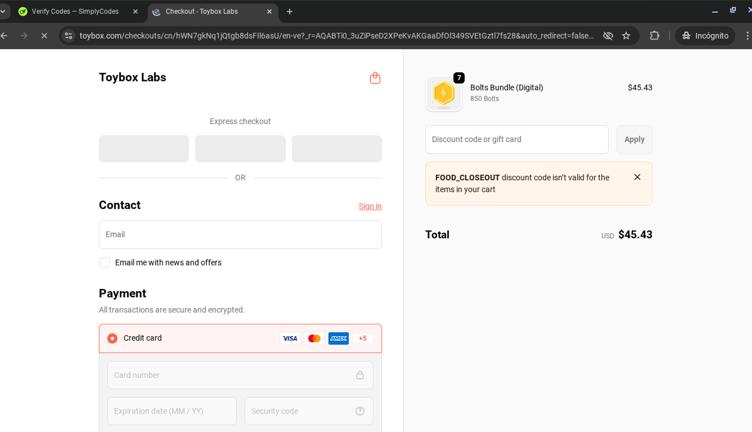The height and width of the screenshot is (432, 752).
Task: Click the Bolts Bundle (Digital) item name
Action: [x=506, y=87]
